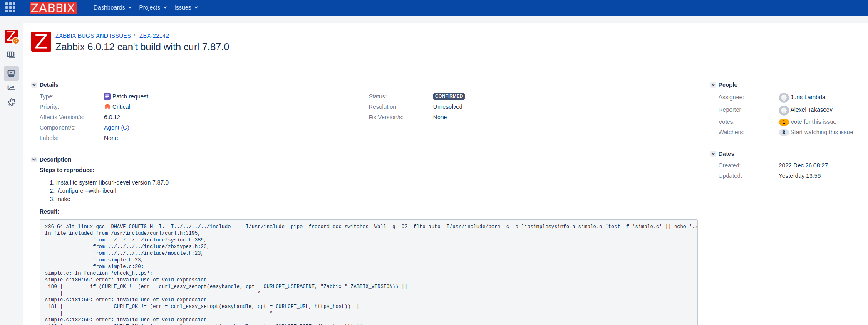This screenshot has height=325, width=868.
Task: Collapse the Description section
Action: click(x=34, y=160)
